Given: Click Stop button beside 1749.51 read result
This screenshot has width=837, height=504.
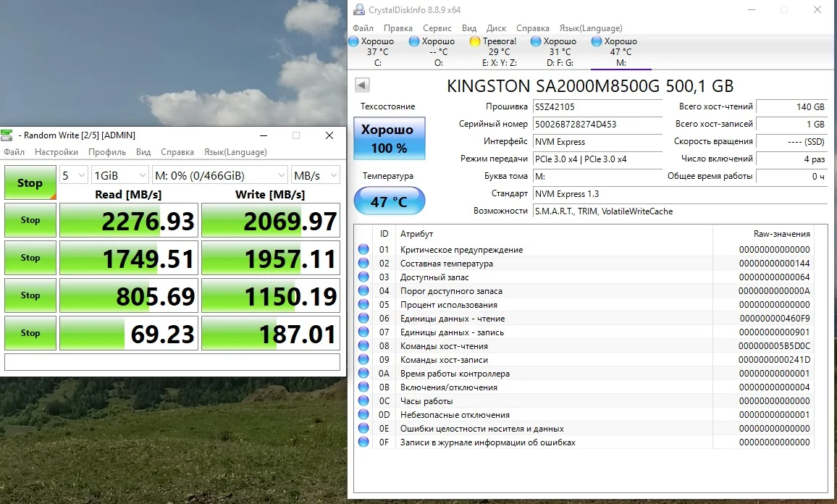Looking at the screenshot, I should tap(30, 257).
